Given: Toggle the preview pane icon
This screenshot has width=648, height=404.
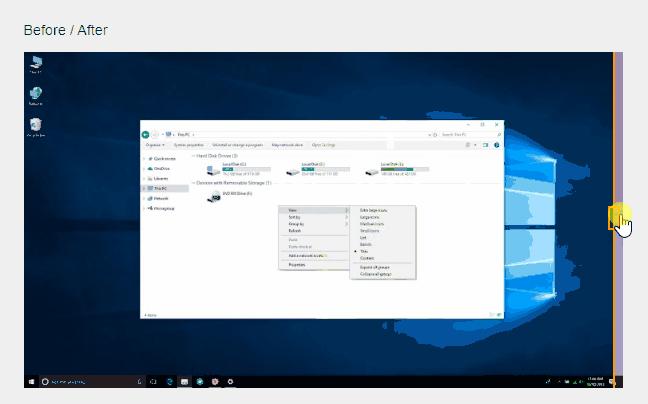Looking at the screenshot, I should click(486, 145).
